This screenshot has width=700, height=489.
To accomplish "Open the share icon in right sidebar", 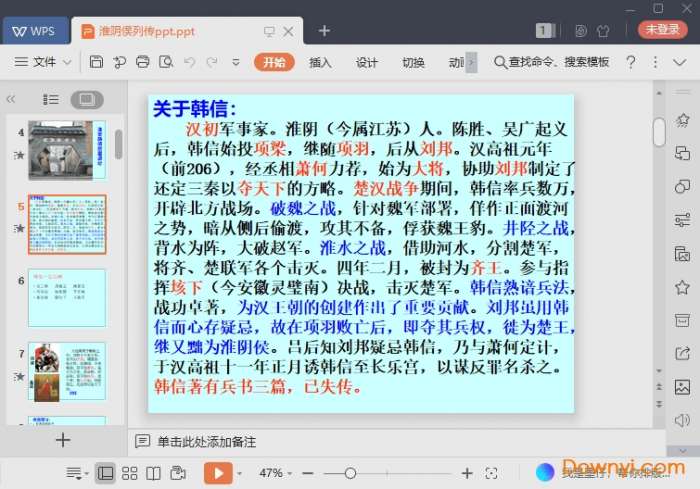I will 682,353.
